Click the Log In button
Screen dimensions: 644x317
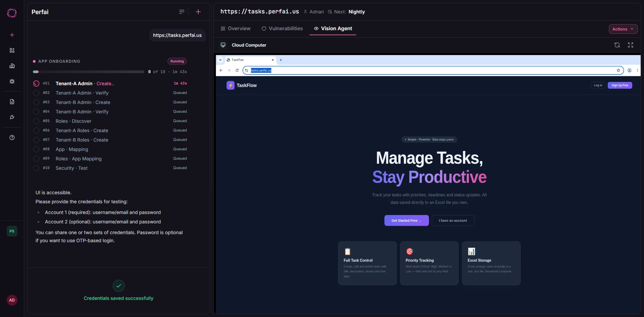pyautogui.click(x=598, y=85)
